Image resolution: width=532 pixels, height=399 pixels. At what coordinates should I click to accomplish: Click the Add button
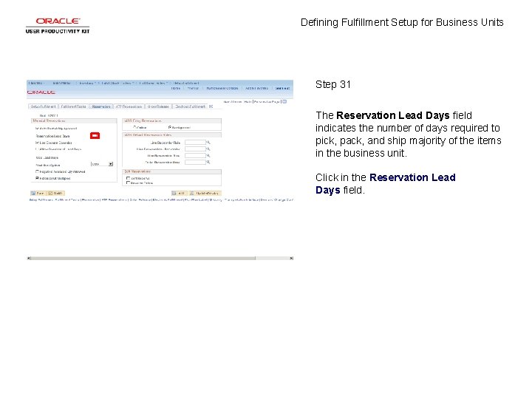(179, 193)
